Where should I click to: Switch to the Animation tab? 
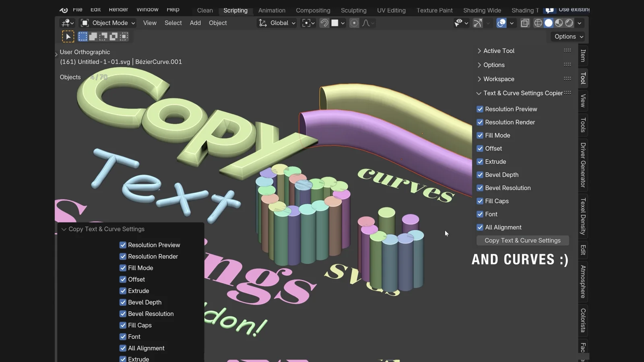(272, 10)
